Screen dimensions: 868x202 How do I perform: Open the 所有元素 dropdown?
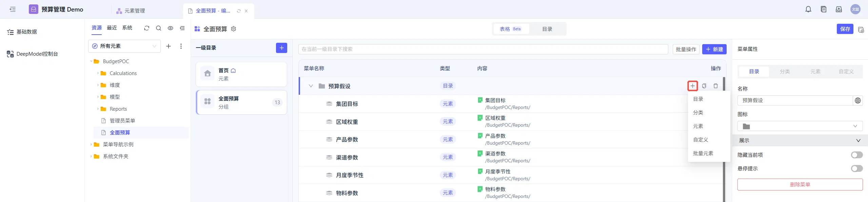[x=124, y=46]
